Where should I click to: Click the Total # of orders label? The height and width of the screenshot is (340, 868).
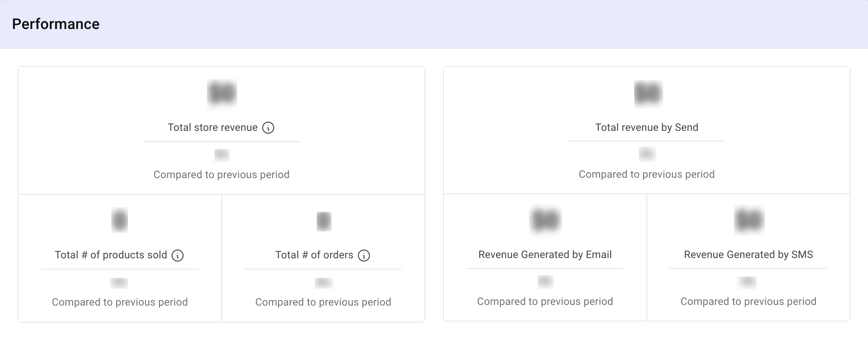coord(314,255)
